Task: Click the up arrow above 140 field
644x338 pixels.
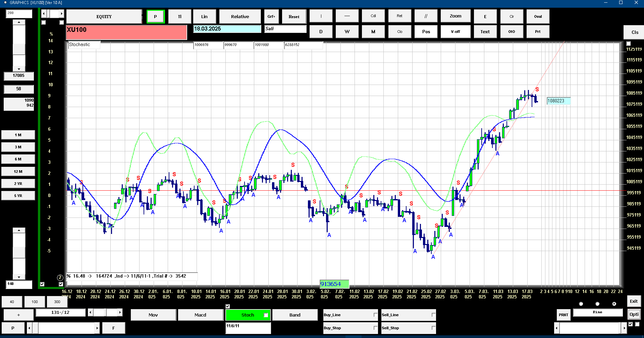Action: point(19,230)
